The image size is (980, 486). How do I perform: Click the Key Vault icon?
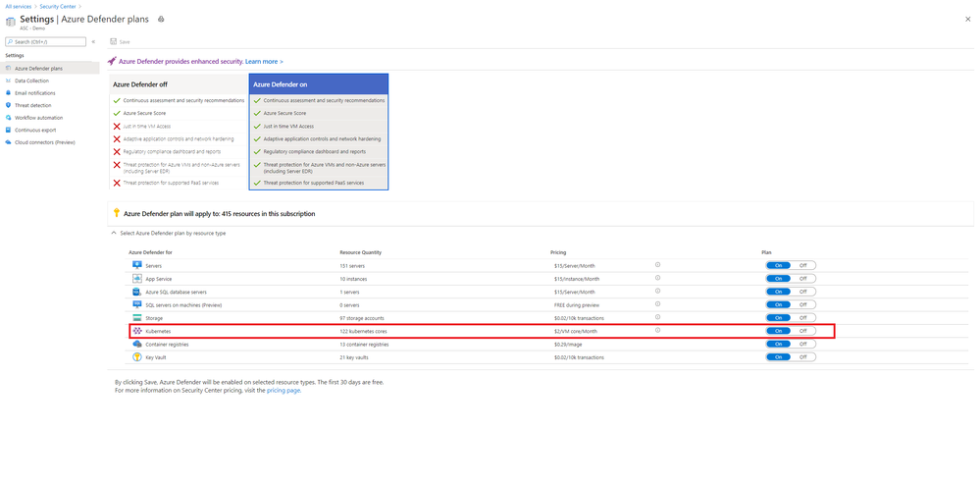pos(137,357)
